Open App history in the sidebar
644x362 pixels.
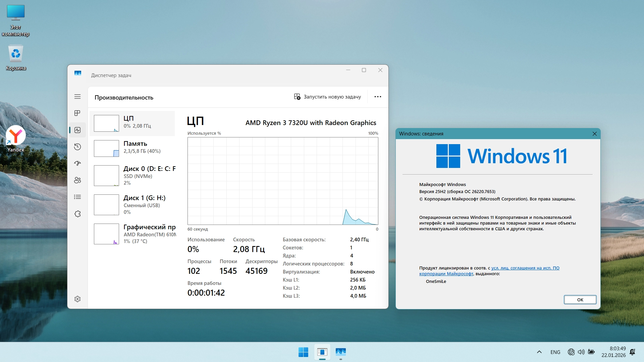click(x=77, y=147)
